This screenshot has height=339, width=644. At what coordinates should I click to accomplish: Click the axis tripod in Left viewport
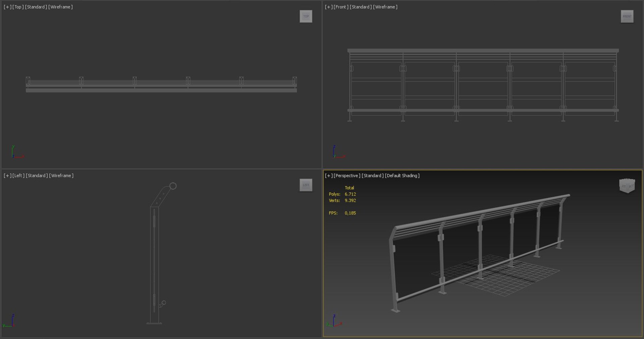click(x=9, y=321)
